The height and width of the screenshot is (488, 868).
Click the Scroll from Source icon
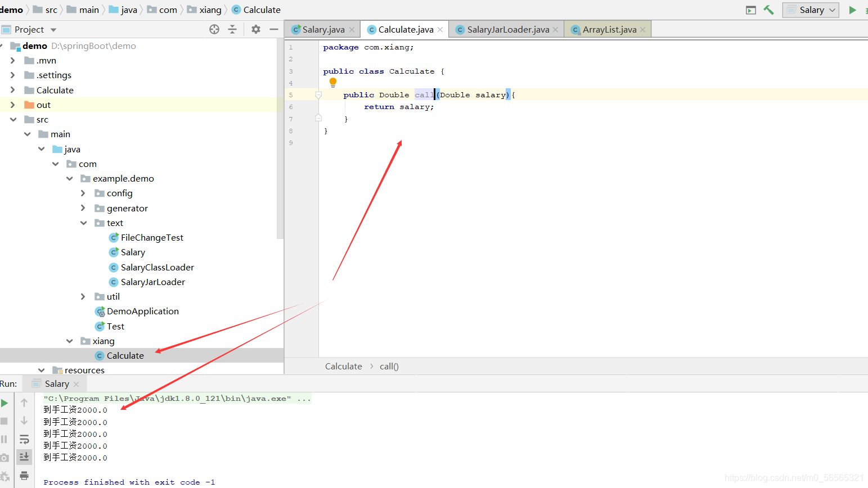click(x=214, y=29)
